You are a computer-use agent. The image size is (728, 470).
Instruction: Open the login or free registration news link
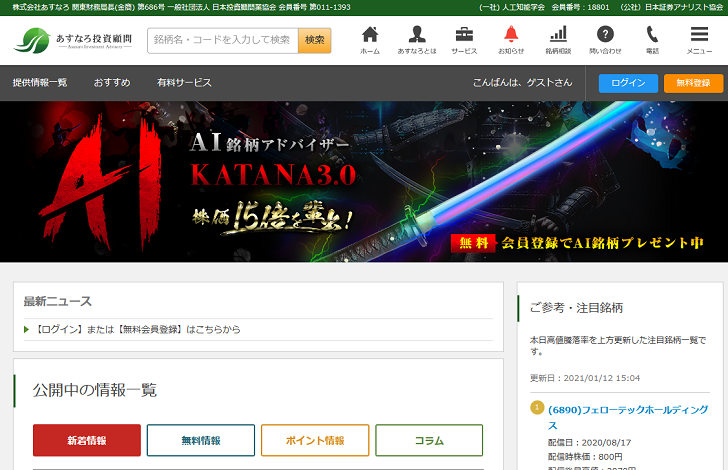[x=138, y=329]
